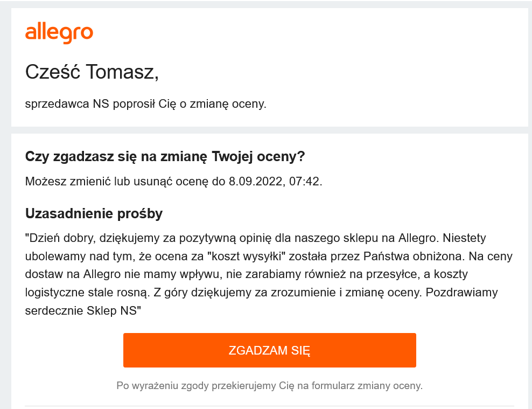Click the redirect notice below the button
The height and width of the screenshot is (409, 532).
pyautogui.click(x=270, y=385)
